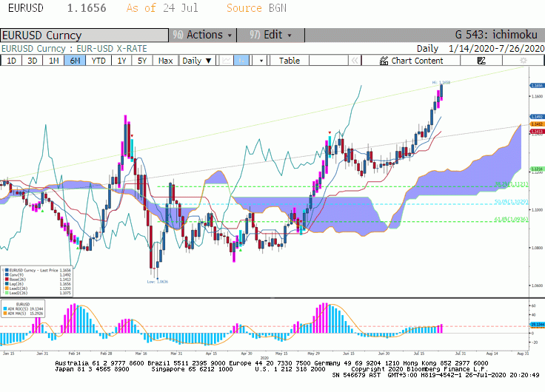
Task: Click the blank field next to Table
Action: [329, 61]
